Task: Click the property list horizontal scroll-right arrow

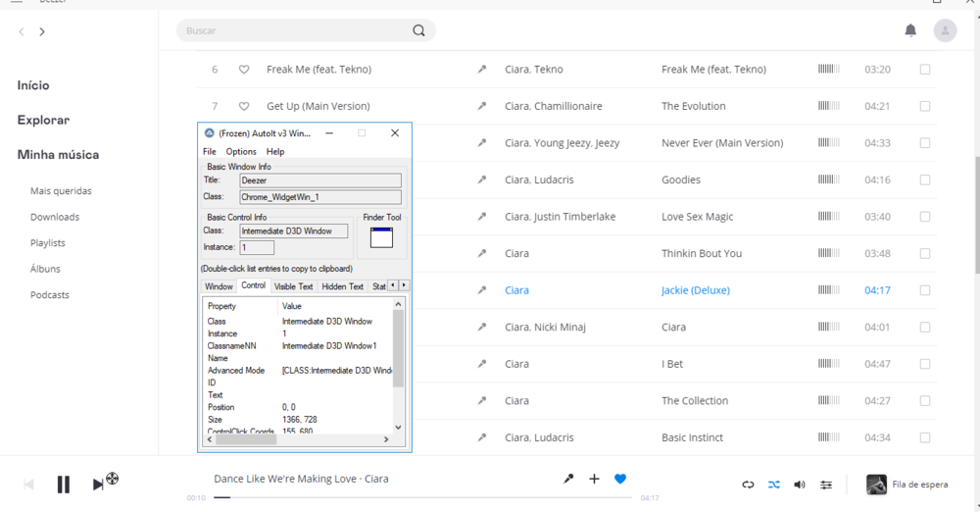Action: [386, 439]
